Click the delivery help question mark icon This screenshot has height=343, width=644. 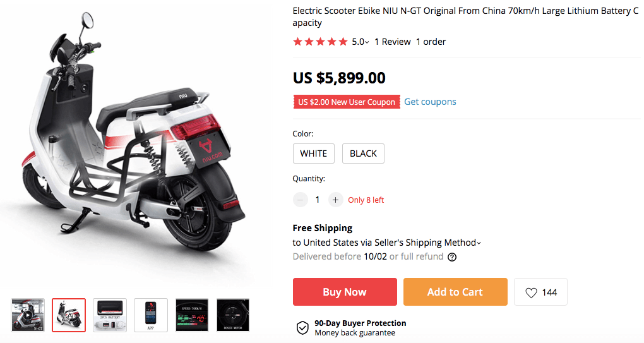(x=452, y=257)
